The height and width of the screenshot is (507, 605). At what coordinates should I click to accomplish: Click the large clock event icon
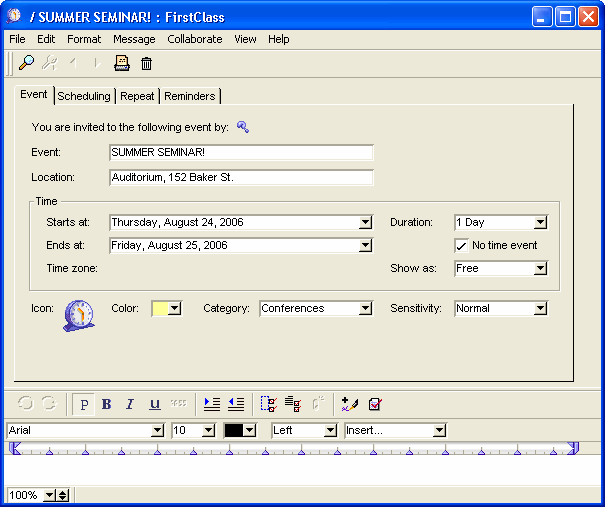78,315
